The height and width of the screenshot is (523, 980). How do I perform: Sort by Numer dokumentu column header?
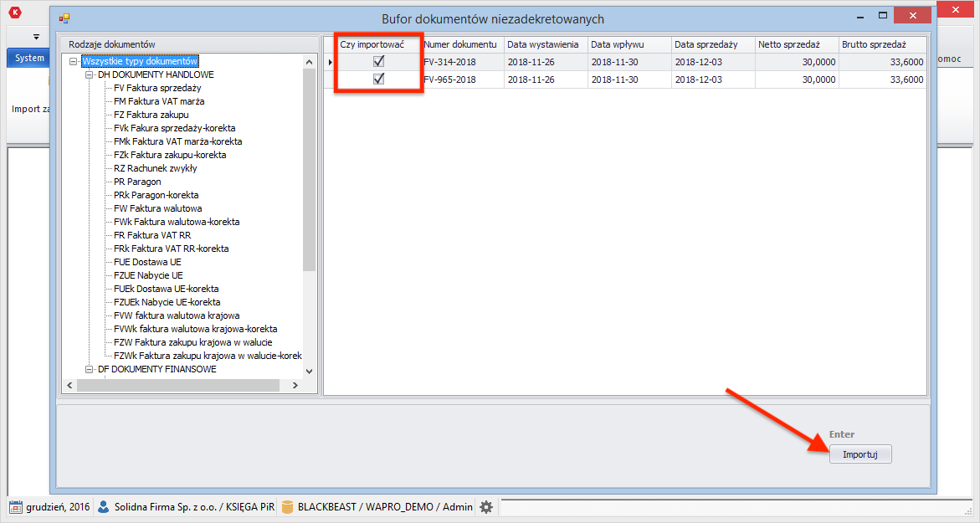pyautogui.click(x=460, y=44)
